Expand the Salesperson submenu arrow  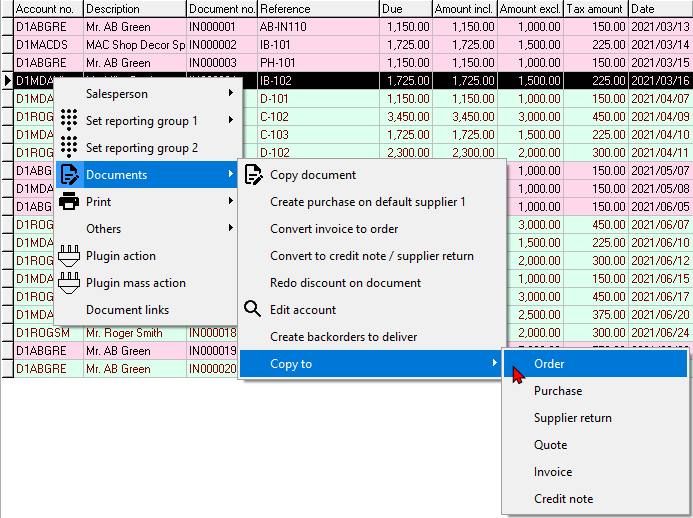pos(231,93)
